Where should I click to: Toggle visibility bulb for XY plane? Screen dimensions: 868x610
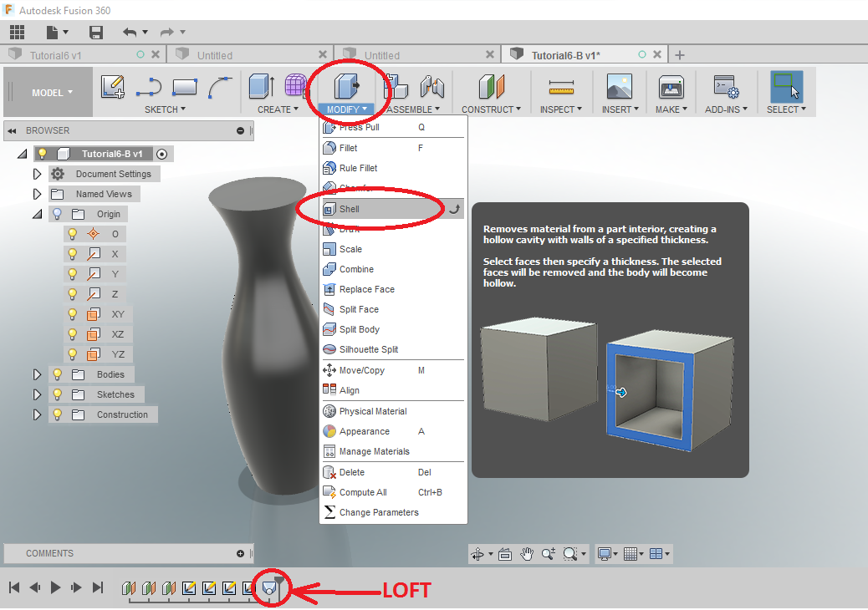(72, 314)
